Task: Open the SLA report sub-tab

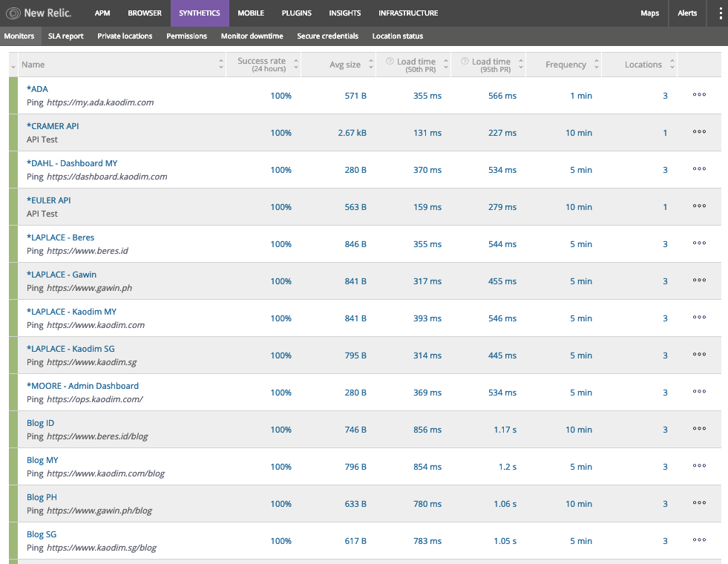Action: click(x=66, y=36)
